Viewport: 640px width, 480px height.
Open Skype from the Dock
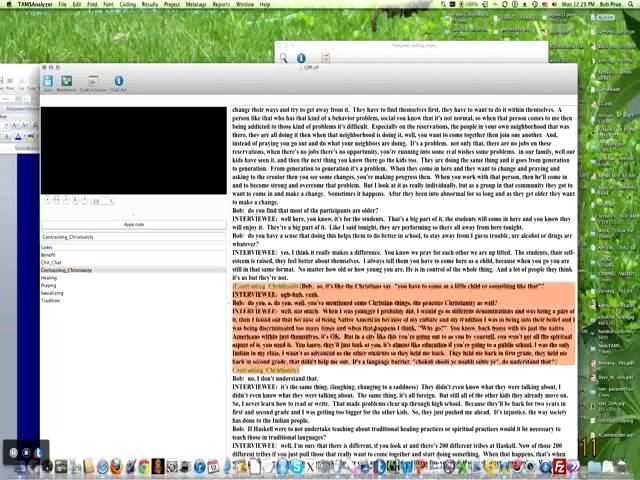point(297,467)
